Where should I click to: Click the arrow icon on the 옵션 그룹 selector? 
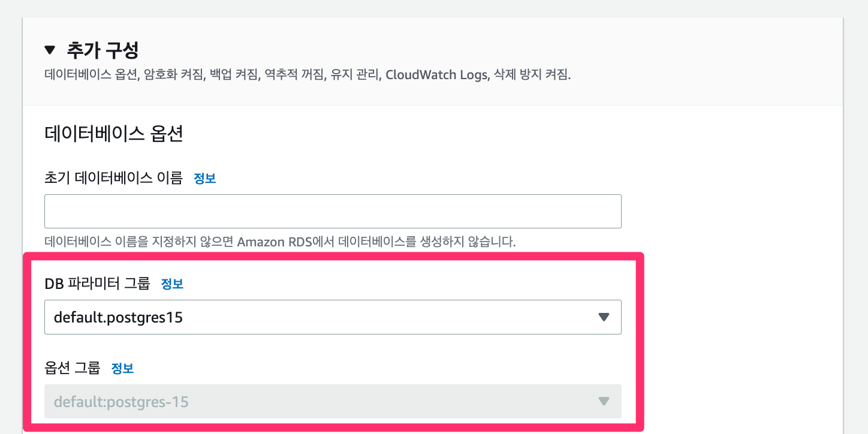604,402
